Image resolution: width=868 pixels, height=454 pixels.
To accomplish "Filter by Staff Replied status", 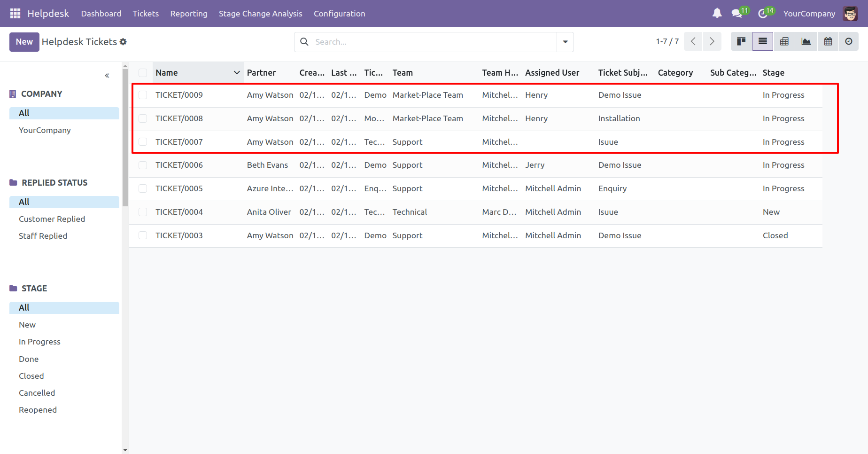I will point(43,236).
